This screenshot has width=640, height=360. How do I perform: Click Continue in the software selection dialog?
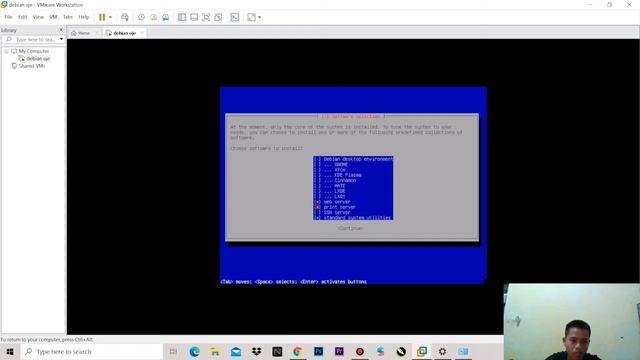pos(350,228)
